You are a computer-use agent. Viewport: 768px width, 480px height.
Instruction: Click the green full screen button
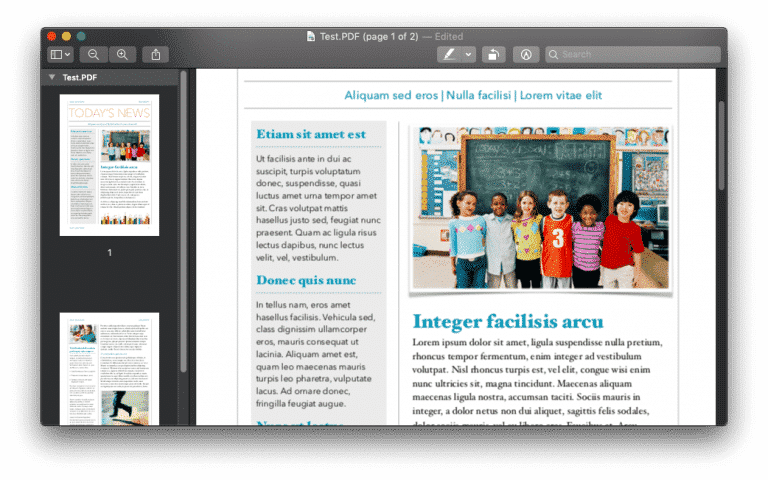point(81,36)
